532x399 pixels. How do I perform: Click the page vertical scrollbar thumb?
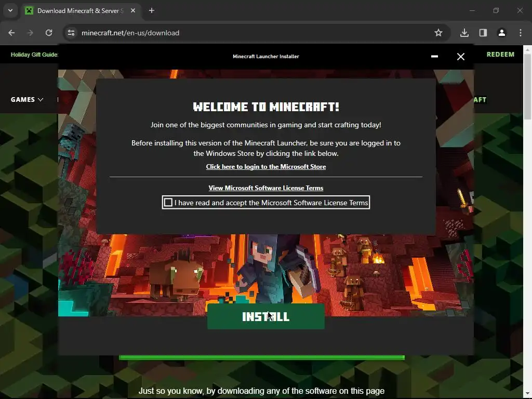pos(527,86)
